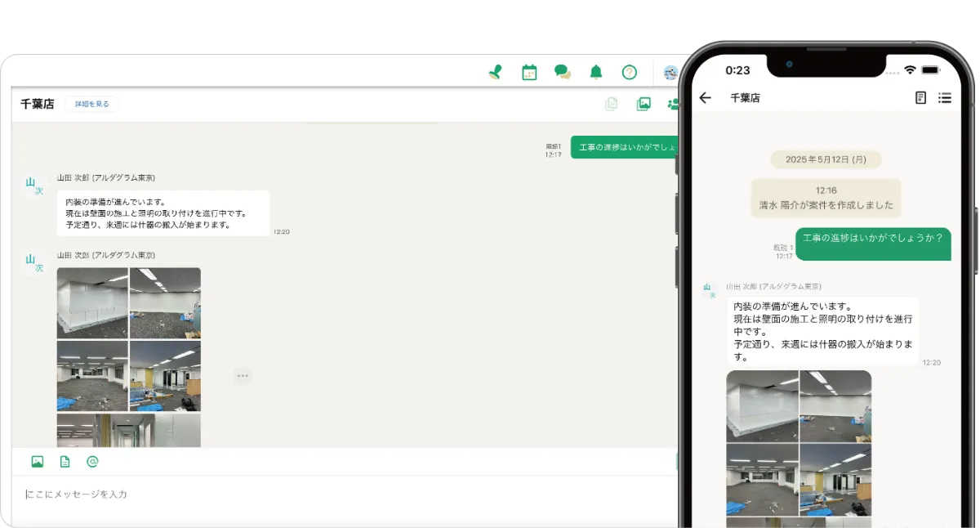The height and width of the screenshot is (528, 980).
Task: Open the image gallery icon in chat header
Action: click(644, 104)
